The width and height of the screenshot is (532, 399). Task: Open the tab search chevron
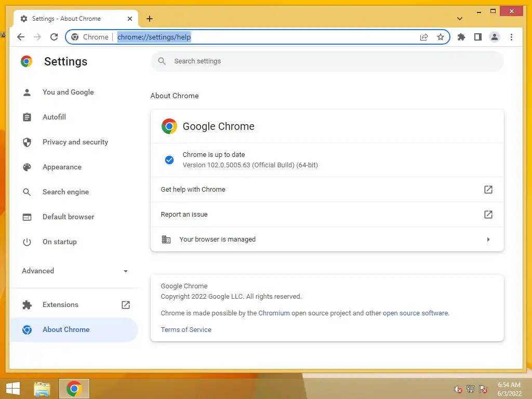click(x=460, y=19)
